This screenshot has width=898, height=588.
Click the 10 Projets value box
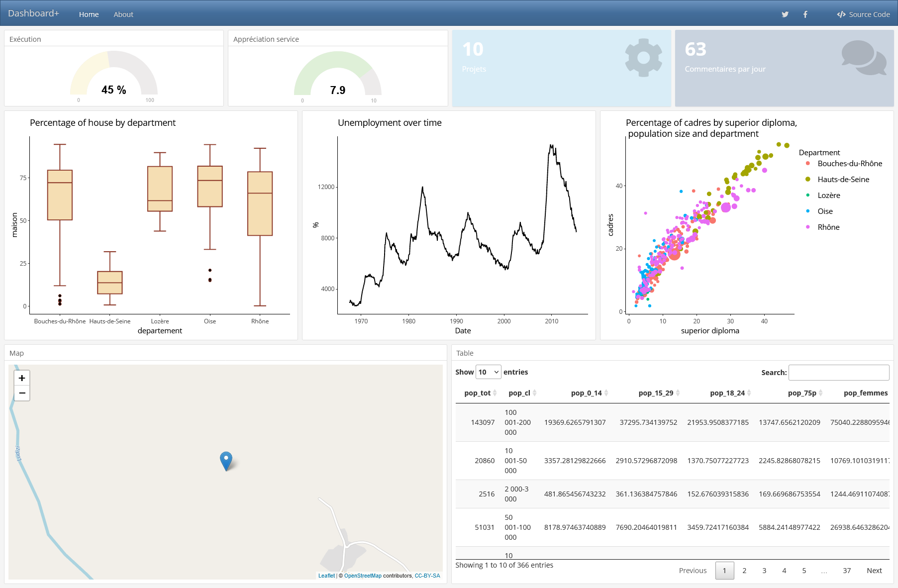(x=562, y=68)
